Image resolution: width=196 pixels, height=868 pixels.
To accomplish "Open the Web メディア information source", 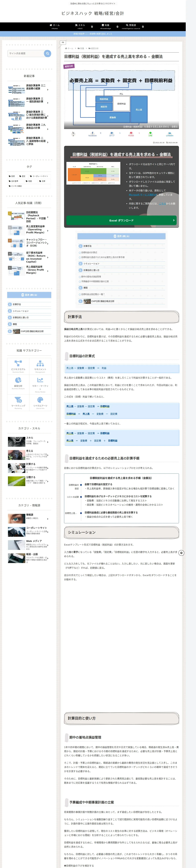I will click(x=29, y=545).
